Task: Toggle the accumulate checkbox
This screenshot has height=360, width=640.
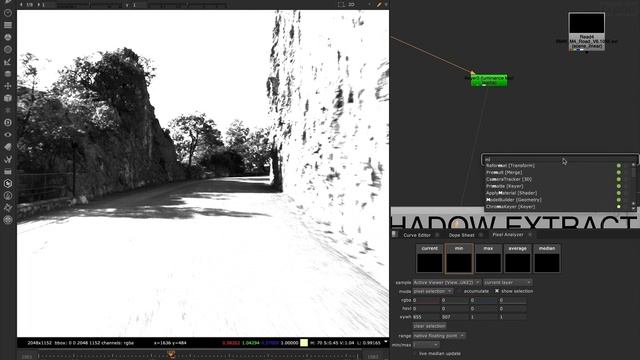Action: [x=460, y=291]
